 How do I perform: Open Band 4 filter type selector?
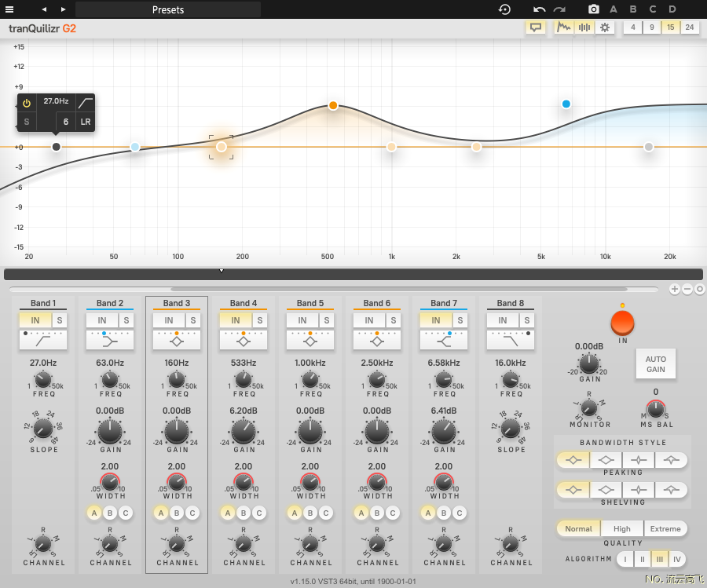point(243,340)
